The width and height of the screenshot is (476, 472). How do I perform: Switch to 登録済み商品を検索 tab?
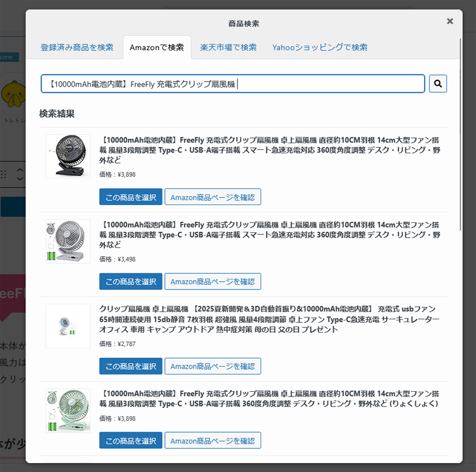pos(77,47)
